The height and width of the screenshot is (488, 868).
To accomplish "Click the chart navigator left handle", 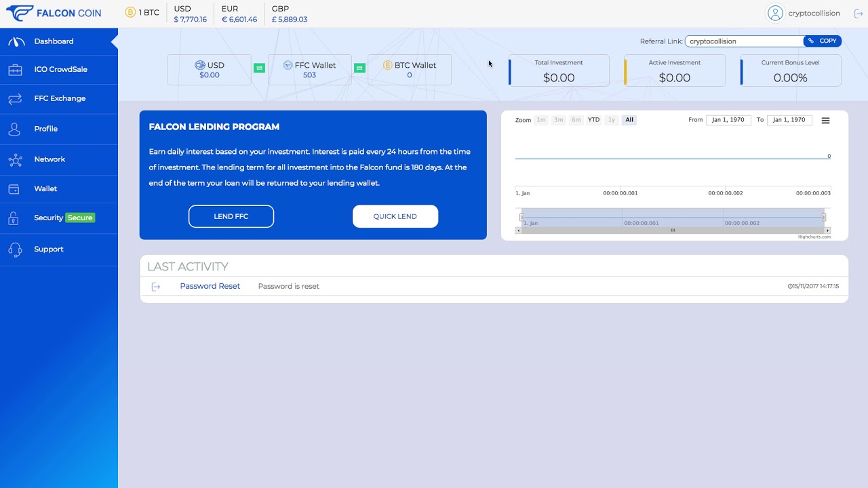I will click(521, 218).
